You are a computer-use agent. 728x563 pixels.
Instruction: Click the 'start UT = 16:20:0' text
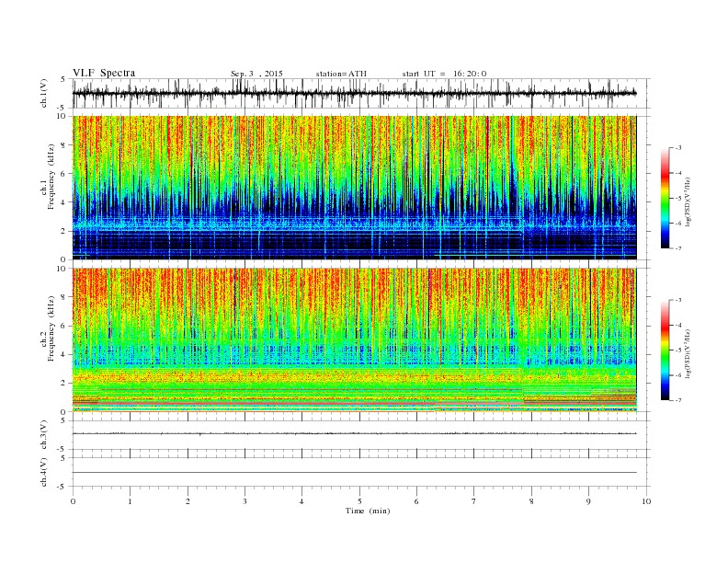click(444, 74)
